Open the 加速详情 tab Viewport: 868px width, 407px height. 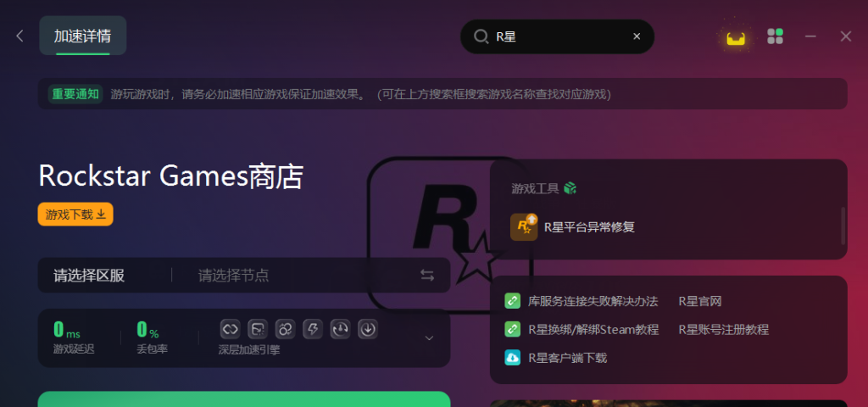pyautogui.click(x=82, y=36)
